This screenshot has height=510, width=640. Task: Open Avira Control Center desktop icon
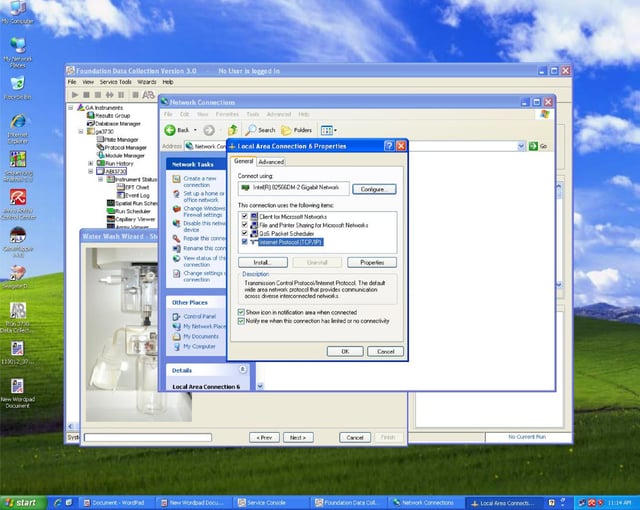(x=18, y=204)
